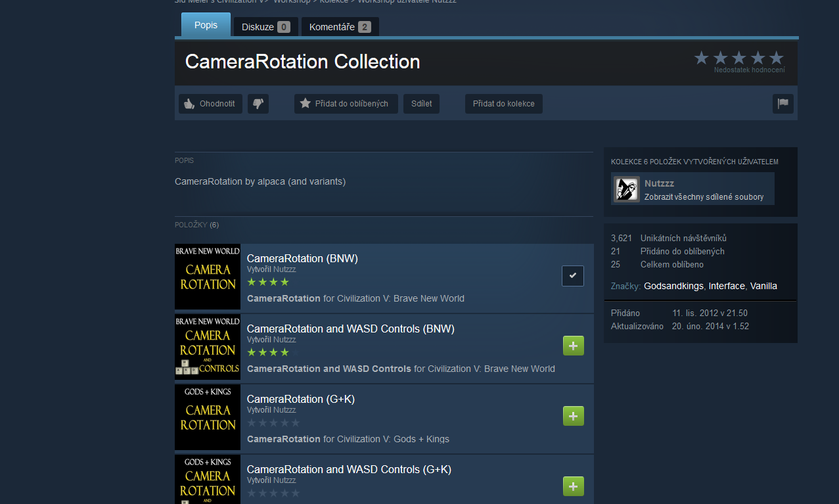Click Přidat do kolekce button

click(x=503, y=104)
